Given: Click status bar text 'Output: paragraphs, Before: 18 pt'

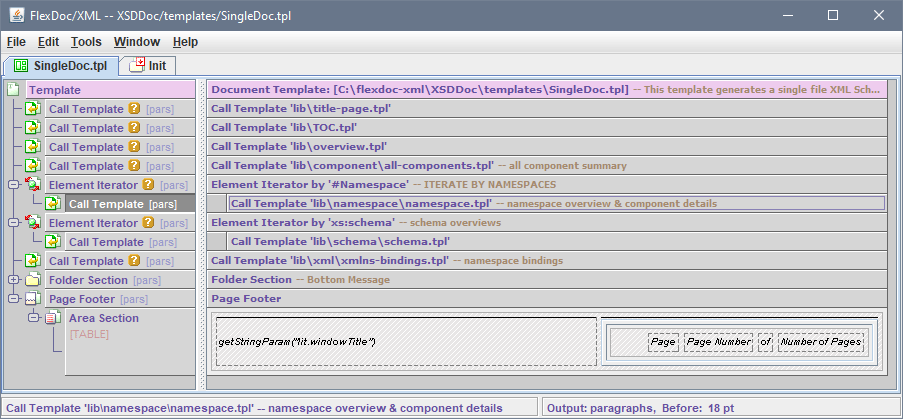Looking at the screenshot, I should point(640,408).
